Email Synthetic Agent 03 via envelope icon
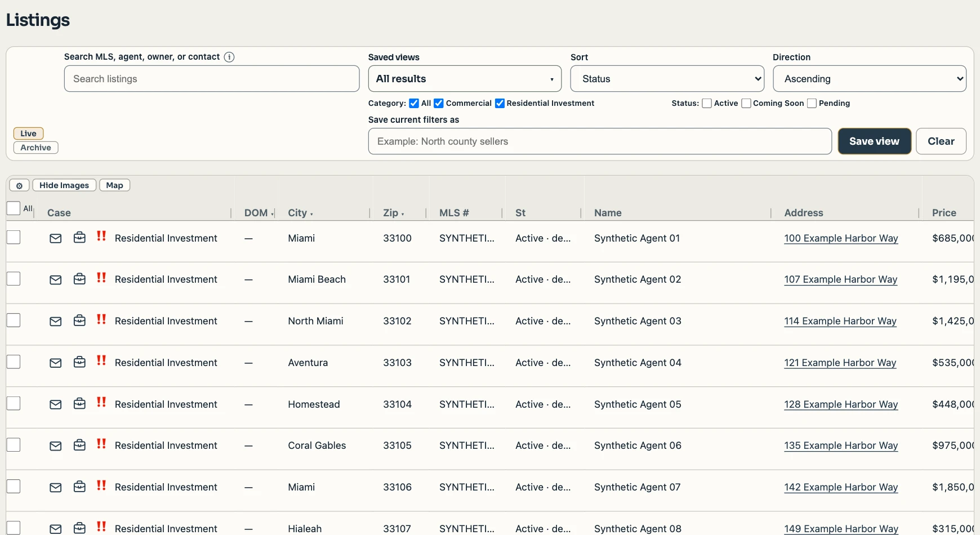980x535 pixels. (55, 322)
